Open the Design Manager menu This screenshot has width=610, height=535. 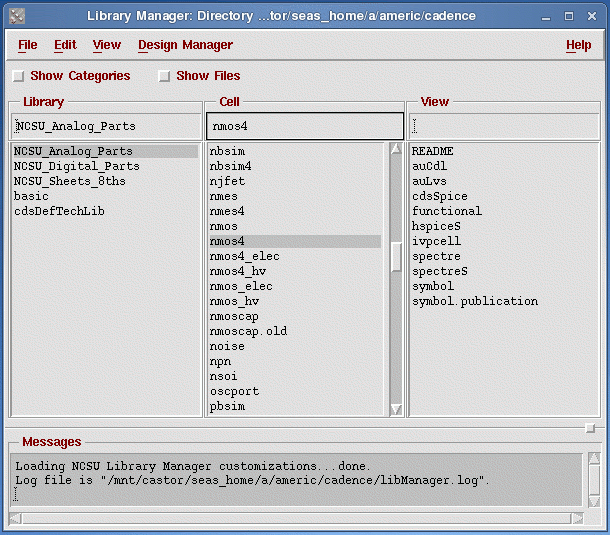[186, 45]
